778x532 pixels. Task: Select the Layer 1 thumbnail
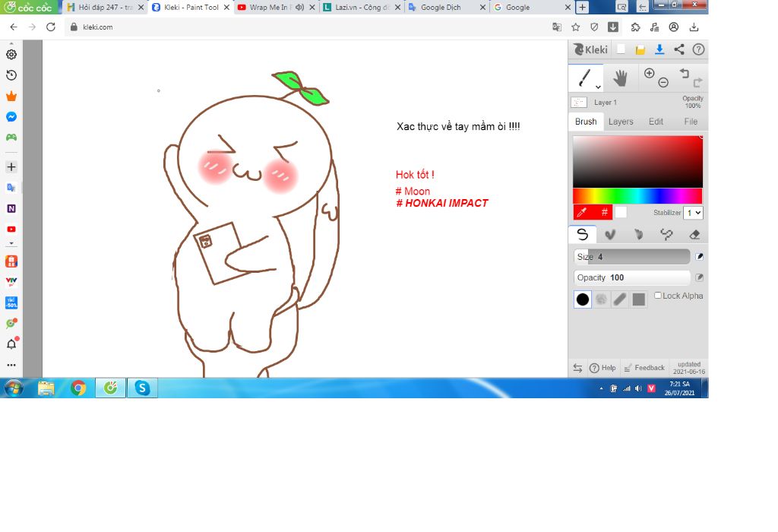(x=579, y=103)
